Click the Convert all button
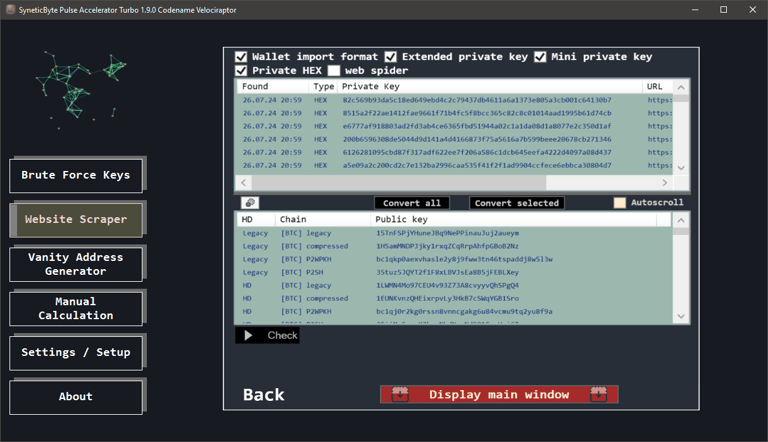768x442 pixels. coord(412,203)
